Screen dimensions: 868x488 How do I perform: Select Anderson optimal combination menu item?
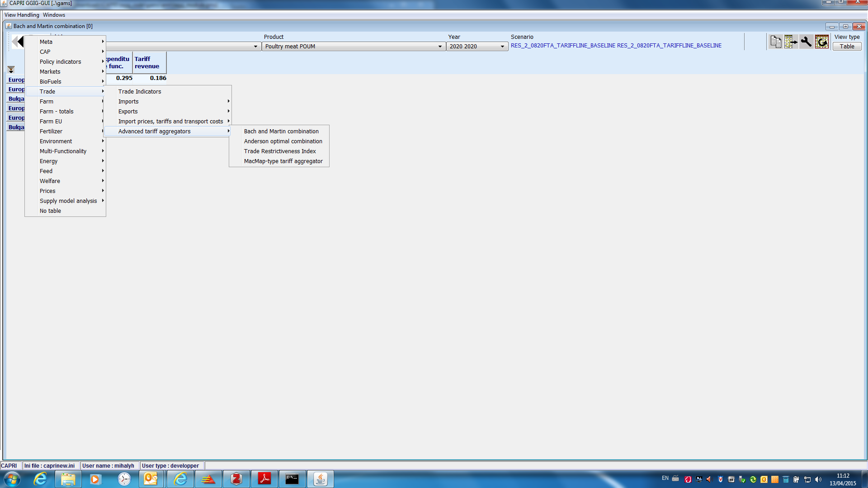click(x=283, y=141)
